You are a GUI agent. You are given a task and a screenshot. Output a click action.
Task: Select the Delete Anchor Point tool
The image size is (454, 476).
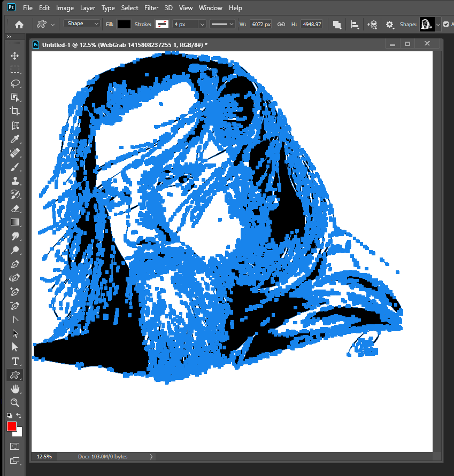(x=14, y=306)
